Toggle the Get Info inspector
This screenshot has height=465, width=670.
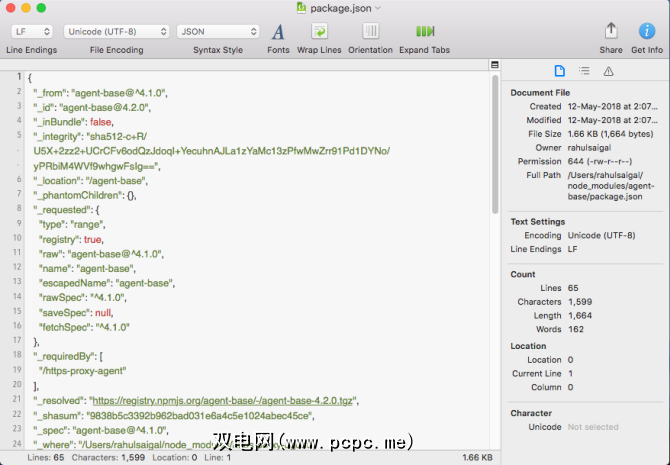pyautogui.click(x=646, y=32)
